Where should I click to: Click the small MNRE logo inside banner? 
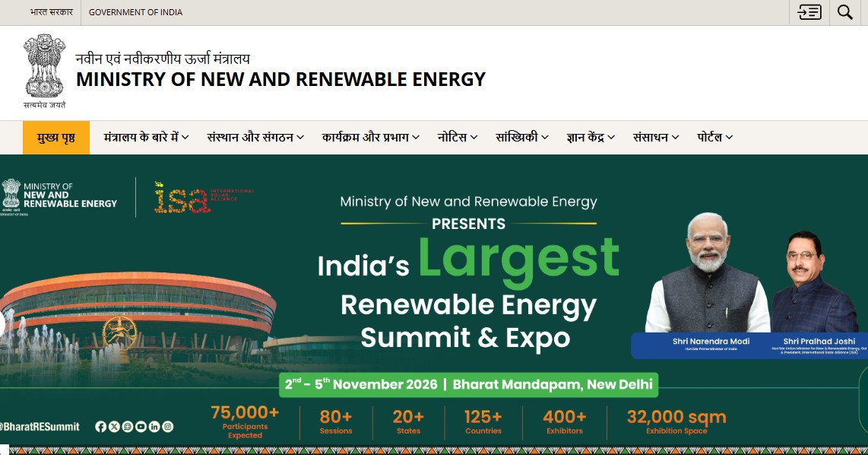tap(59, 197)
